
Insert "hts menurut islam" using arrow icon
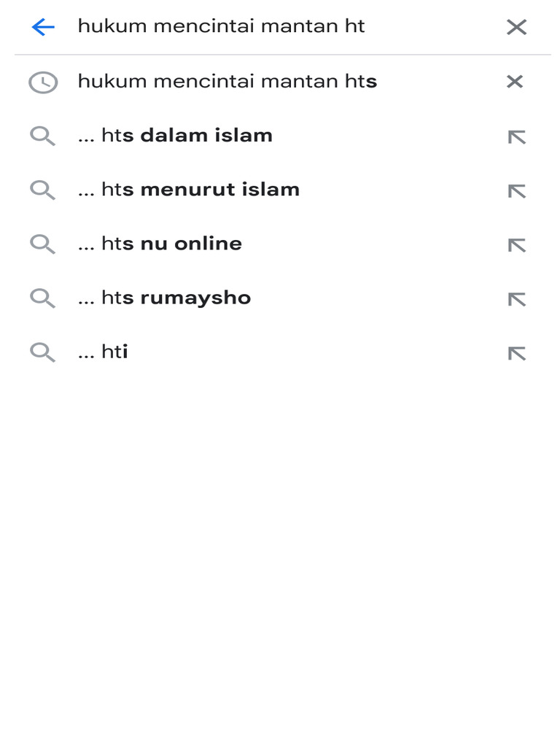pyautogui.click(x=516, y=191)
